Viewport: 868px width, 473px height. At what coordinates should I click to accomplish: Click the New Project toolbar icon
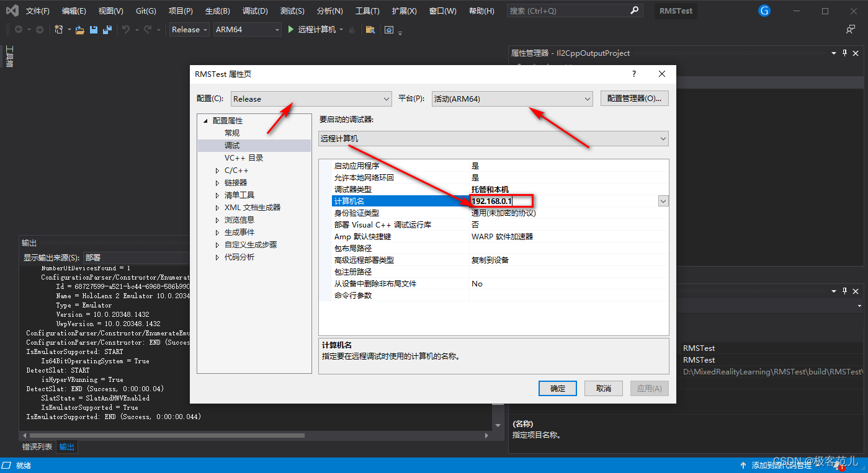coord(59,30)
